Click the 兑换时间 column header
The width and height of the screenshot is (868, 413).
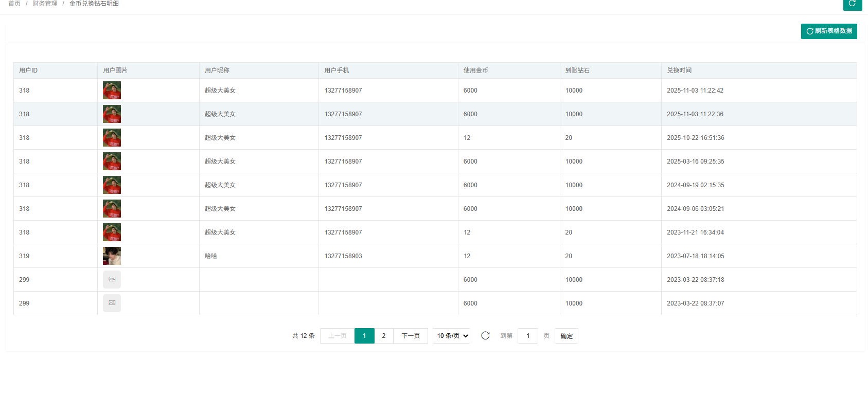coord(679,70)
